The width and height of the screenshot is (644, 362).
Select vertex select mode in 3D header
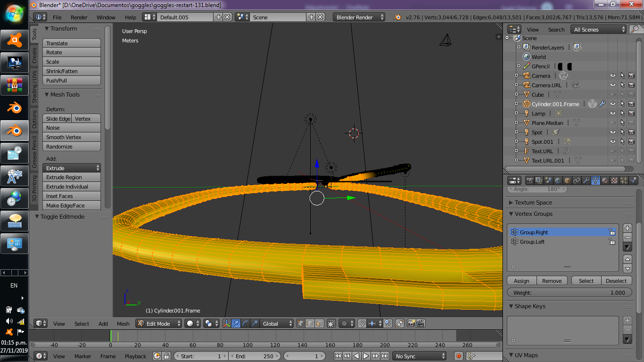[x=301, y=323]
